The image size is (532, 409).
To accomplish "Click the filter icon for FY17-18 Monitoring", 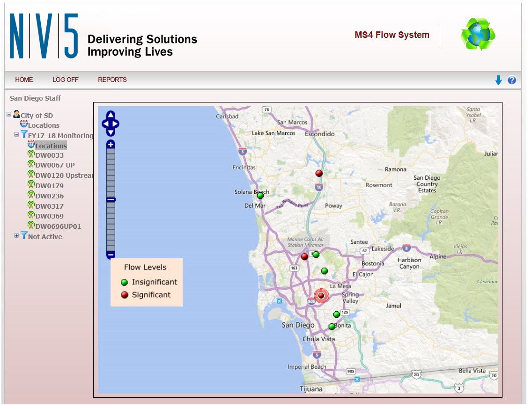I will point(24,135).
